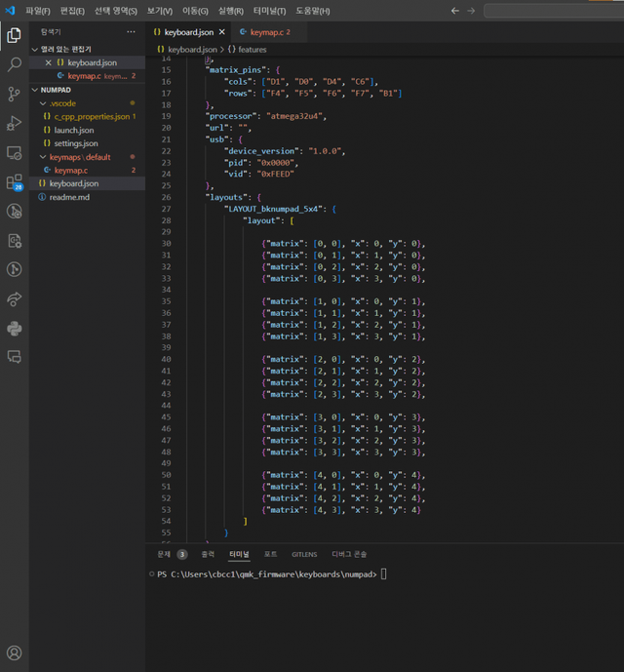Viewport: 624px width, 672px height.
Task: Switch to the keymap.c editor tab
Action: [x=268, y=32]
